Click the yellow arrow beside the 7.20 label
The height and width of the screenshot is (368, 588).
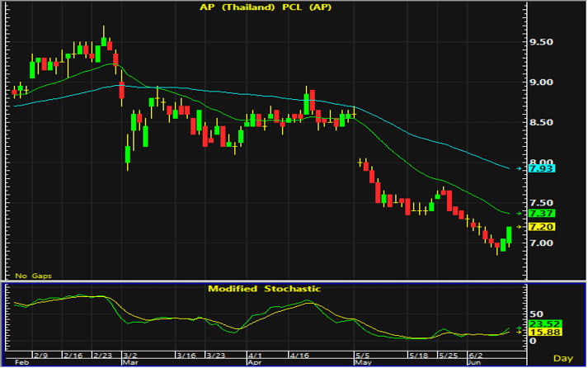[519, 227]
